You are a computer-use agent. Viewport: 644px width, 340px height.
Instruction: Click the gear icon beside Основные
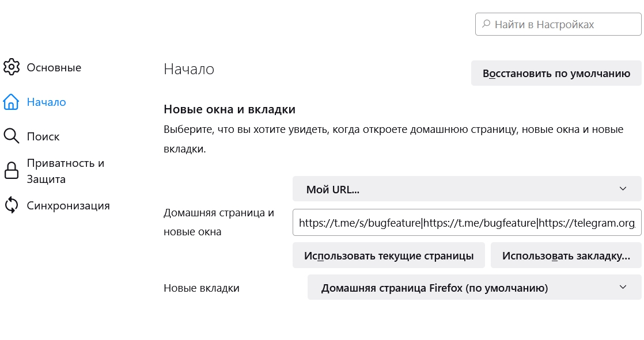[x=12, y=67]
